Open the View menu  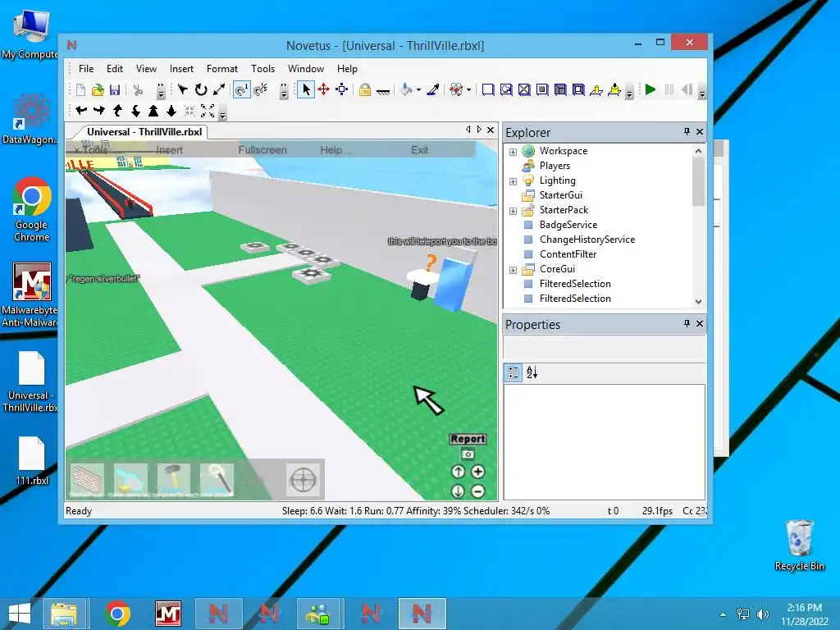coord(146,69)
